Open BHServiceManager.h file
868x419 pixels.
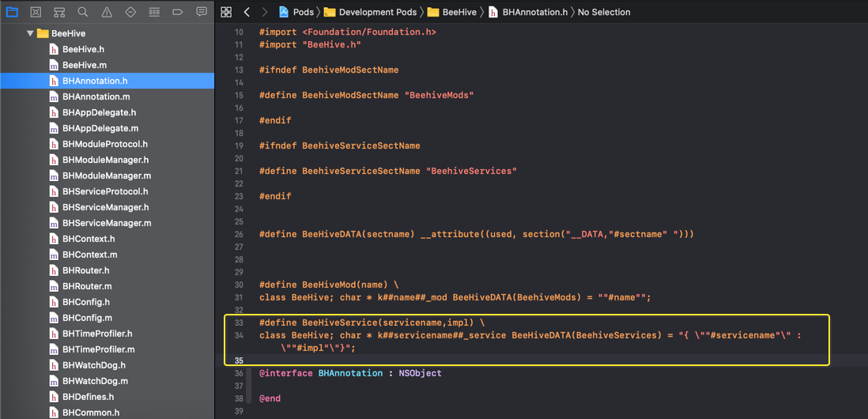(x=108, y=207)
